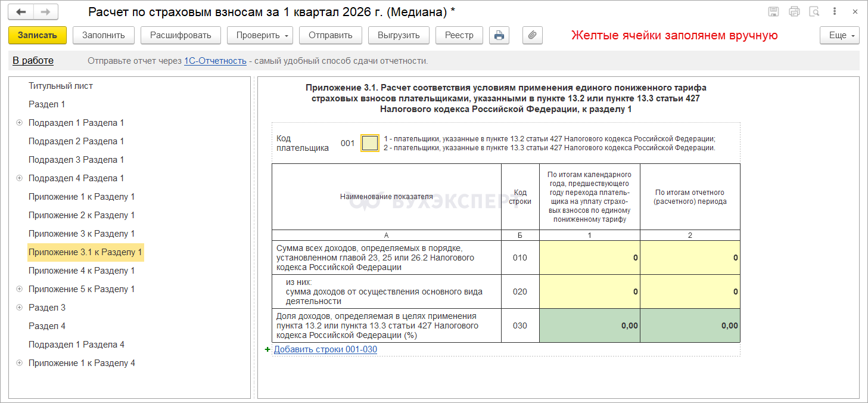Click the Добавить строки 001-030 link
This screenshot has height=403, width=868.
tap(325, 350)
